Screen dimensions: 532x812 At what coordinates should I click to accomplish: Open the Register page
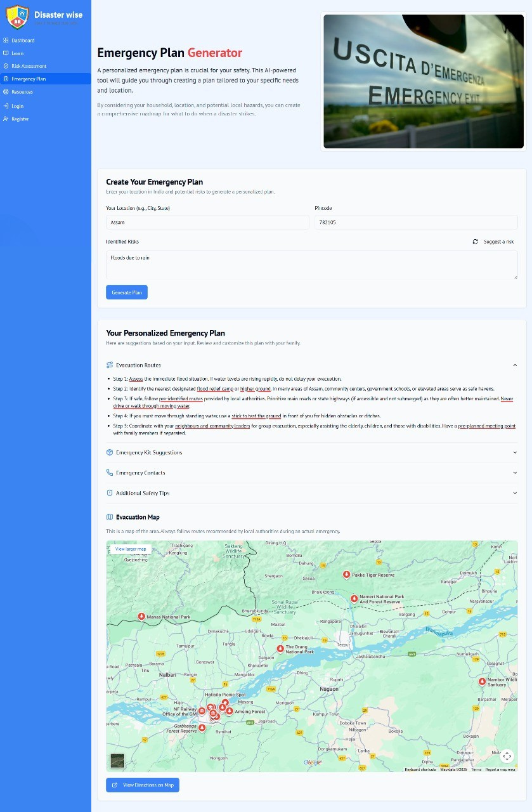click(x=46, y=119)
